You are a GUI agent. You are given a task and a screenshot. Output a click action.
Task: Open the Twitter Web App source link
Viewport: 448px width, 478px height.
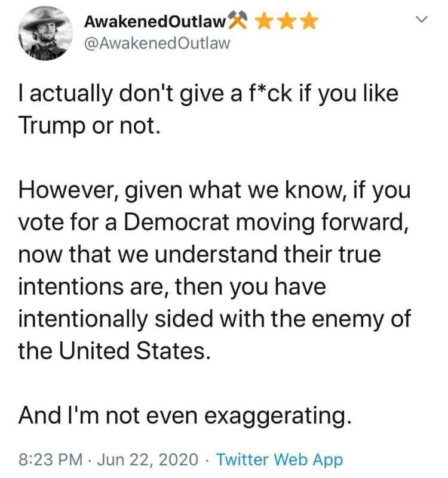279,460
